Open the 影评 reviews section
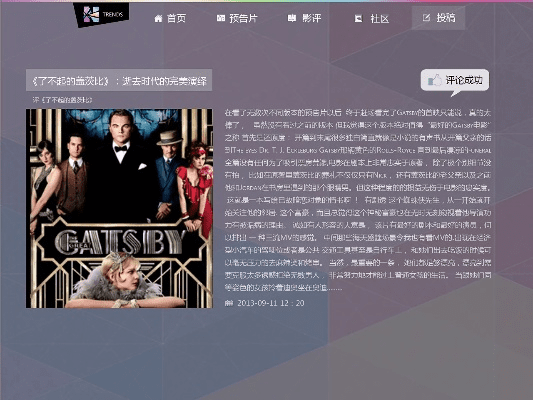This screenshot has width=533, height=400. [311, 18]
